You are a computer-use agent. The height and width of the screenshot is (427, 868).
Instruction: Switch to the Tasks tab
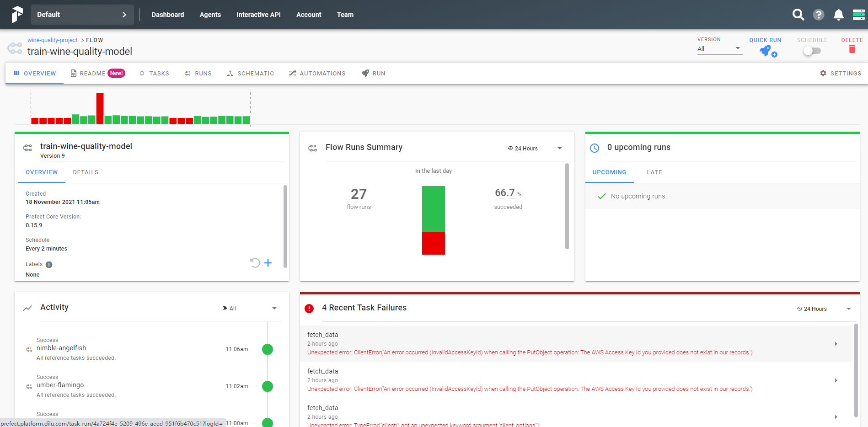pos(154,73)
